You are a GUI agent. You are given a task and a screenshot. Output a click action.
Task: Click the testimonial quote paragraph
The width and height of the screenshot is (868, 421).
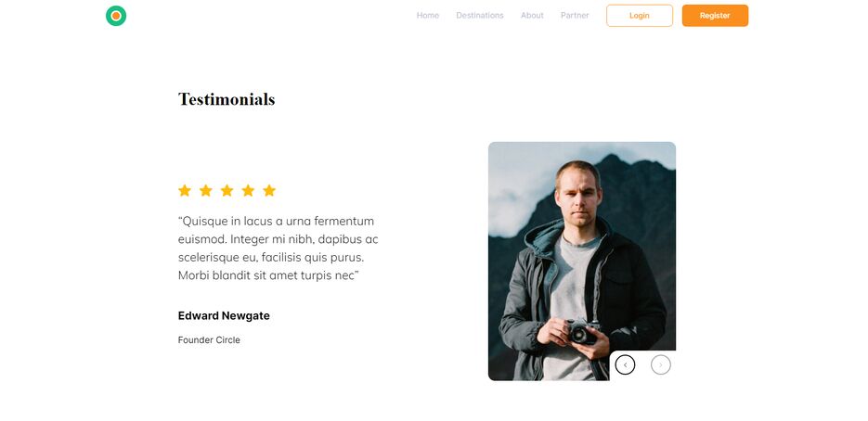pyautogui.click(x=278, y=249)
